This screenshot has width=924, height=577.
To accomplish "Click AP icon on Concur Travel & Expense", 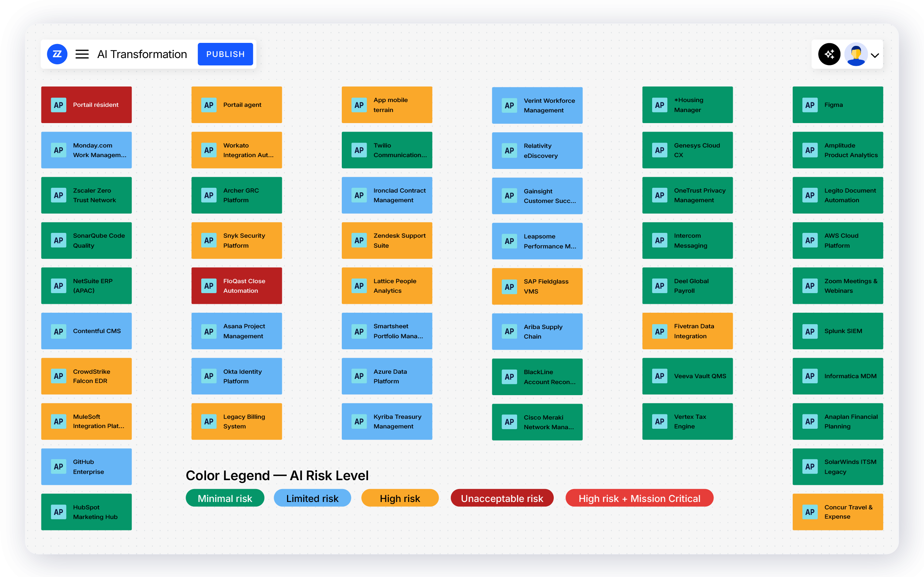I will 810,512.
